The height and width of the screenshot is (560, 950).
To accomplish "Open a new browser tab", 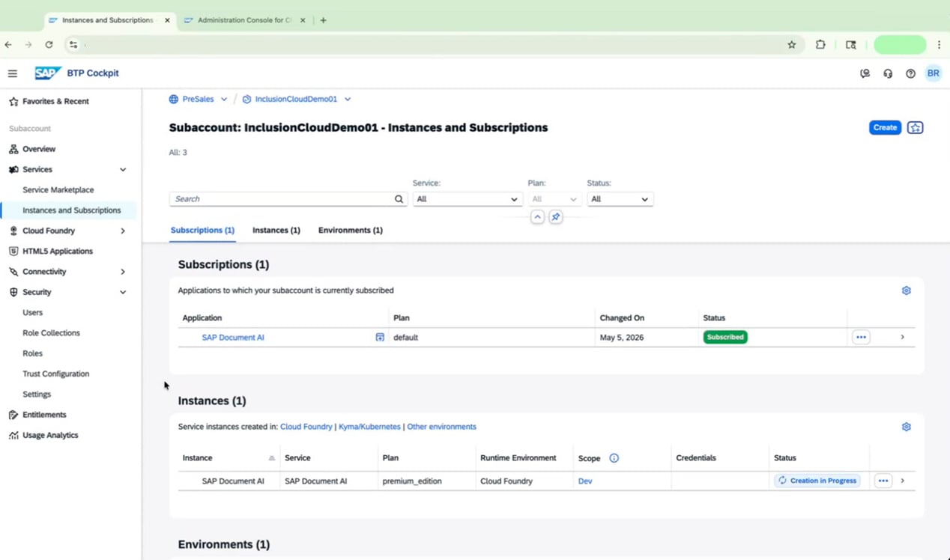I will pos(323,20).
